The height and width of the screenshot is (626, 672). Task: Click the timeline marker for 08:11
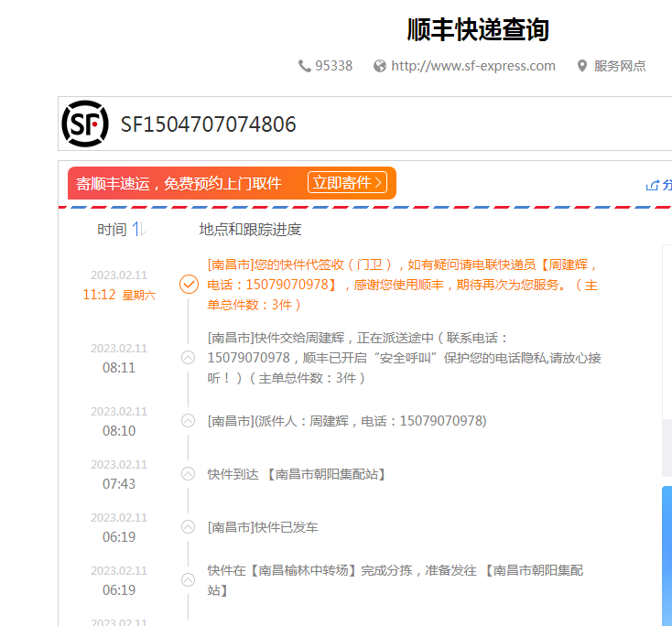coord(189,357)
